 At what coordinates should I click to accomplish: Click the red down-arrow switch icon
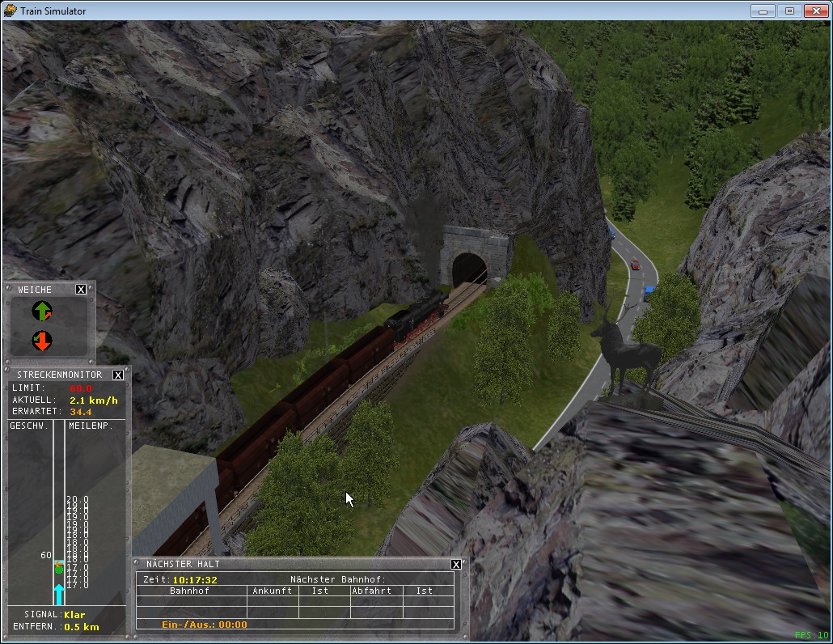coord(42,340)
